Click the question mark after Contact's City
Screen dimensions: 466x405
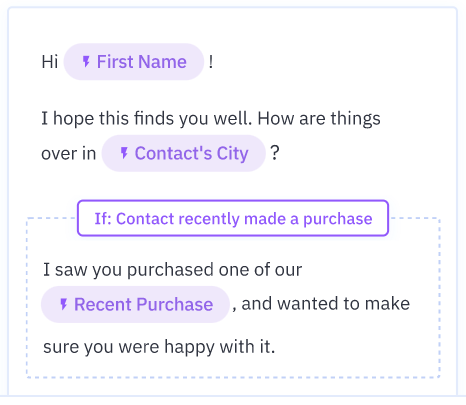[275, 153]
